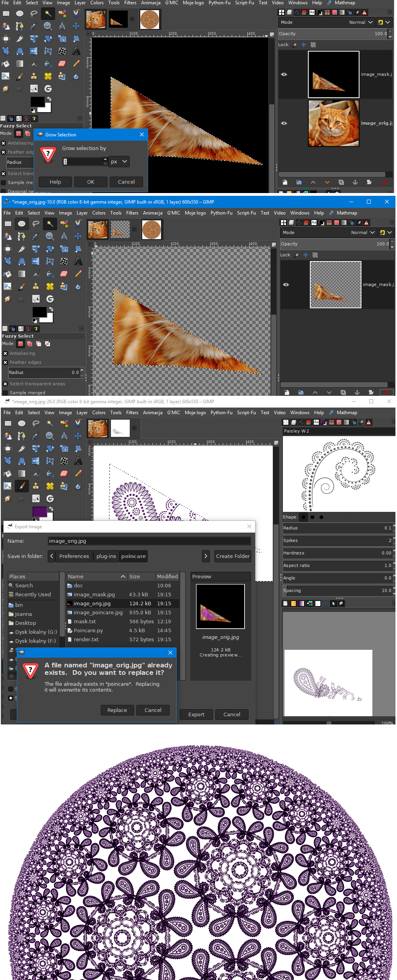Viewport: 397px width, 980px height.
Task: Click Replace to overwrite image_orig.jpg
Action: click(x=117, y=710)
